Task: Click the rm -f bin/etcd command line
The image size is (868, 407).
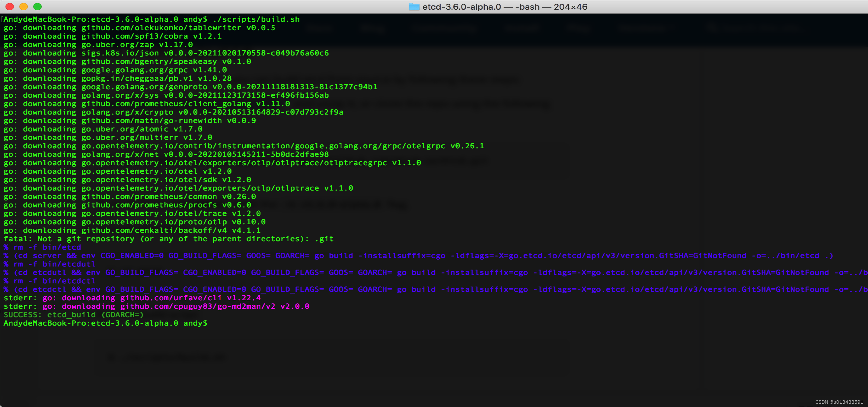Action: tap(43, 247)
